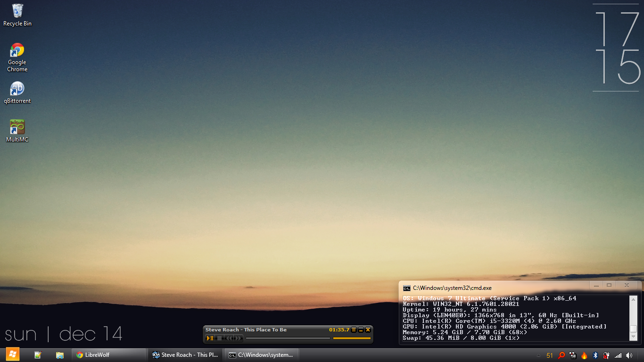
Task: Click the Show desktop strip beside the speaker icon
Action: (x=641, y=355)
